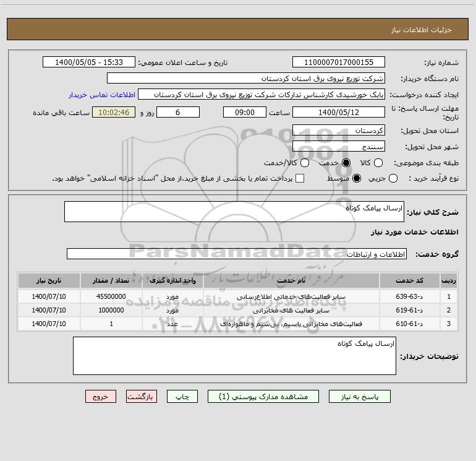Click the general description box ارسال پیامک کوتاه
476x461 pixels.
pos(234,212)
